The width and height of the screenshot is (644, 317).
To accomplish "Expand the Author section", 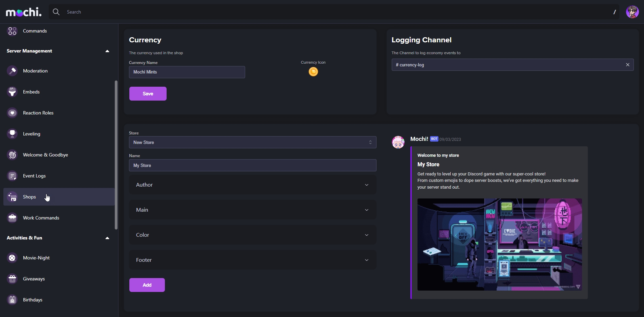I will 253,185.
